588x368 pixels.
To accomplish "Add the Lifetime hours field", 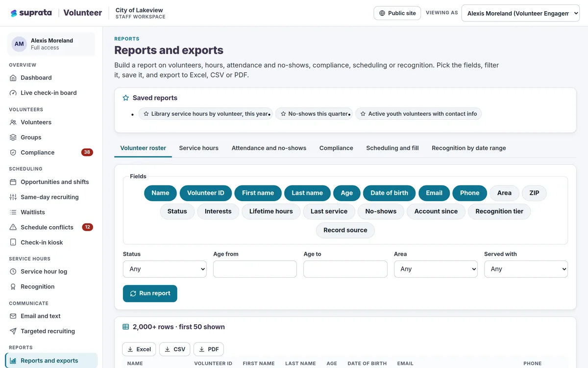I will coord(271,211).
